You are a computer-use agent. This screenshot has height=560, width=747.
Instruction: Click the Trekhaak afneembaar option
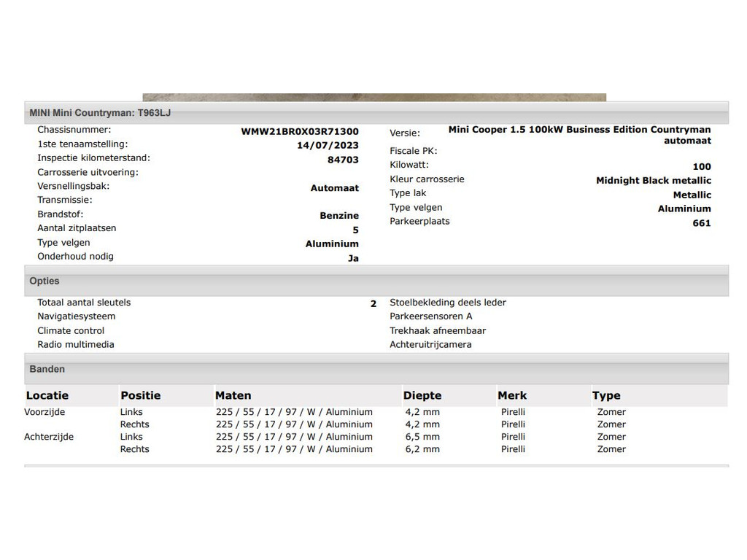(x=438, y=330)
